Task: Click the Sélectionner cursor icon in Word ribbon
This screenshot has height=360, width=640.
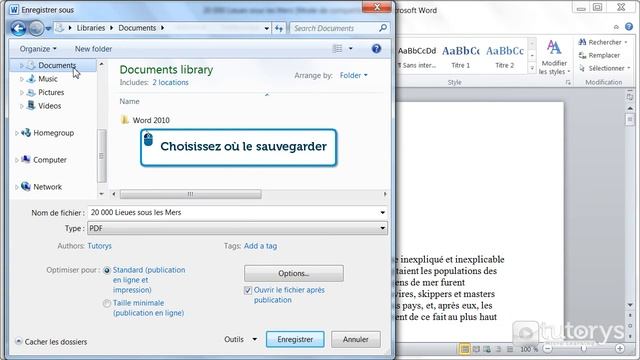Action: (582, 68)
